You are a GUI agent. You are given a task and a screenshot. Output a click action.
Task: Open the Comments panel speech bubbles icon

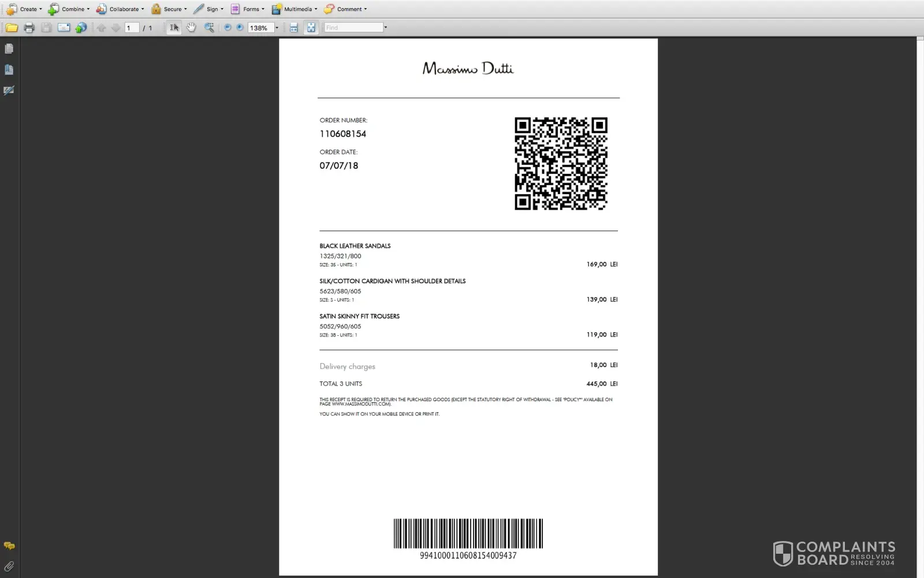tap(9, 546)
